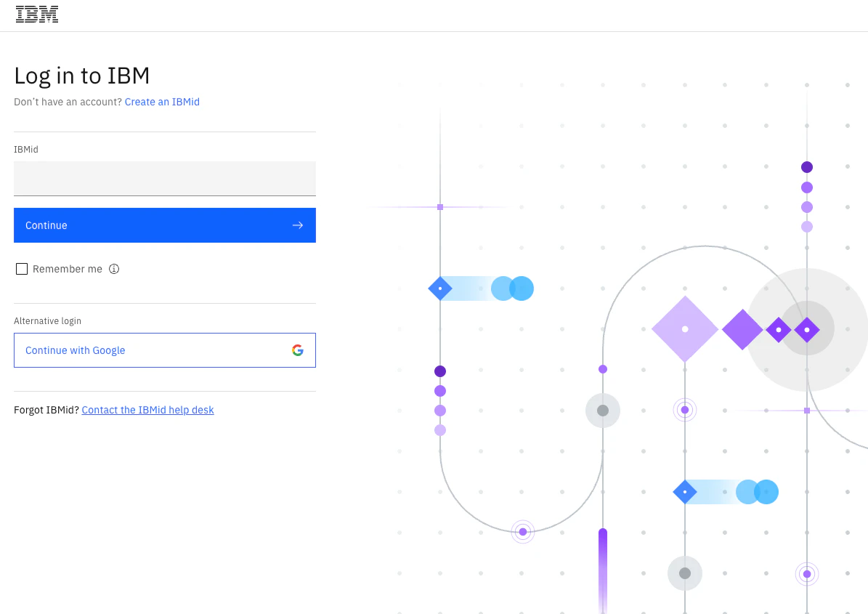Click the large lavender diamond in the illustration

click(x=685, y=329)
